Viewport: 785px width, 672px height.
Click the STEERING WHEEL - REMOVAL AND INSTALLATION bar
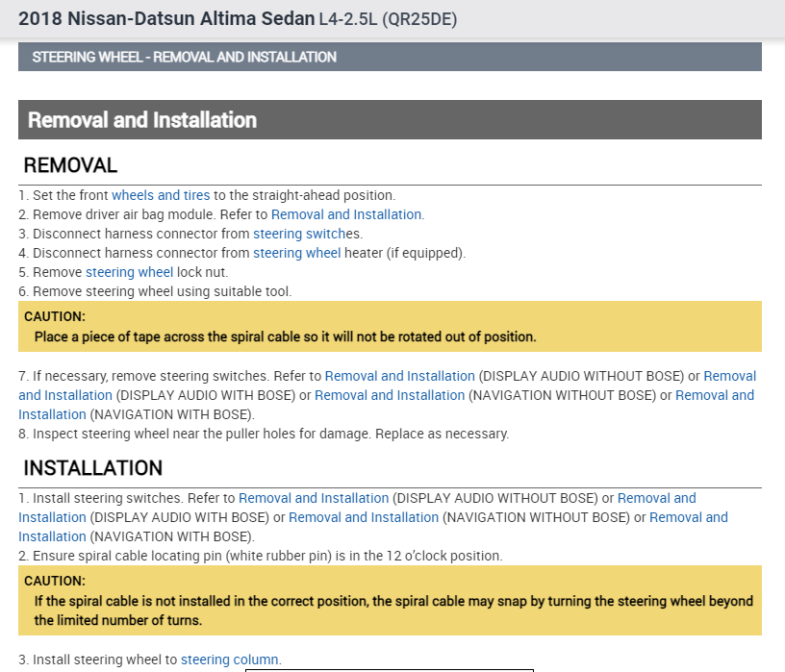(390, 57)
